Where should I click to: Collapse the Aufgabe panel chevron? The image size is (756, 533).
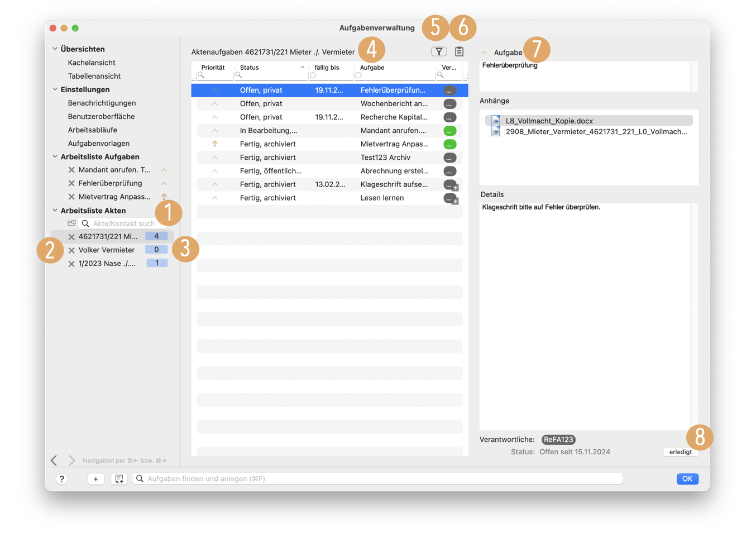[x=484, y=53]
